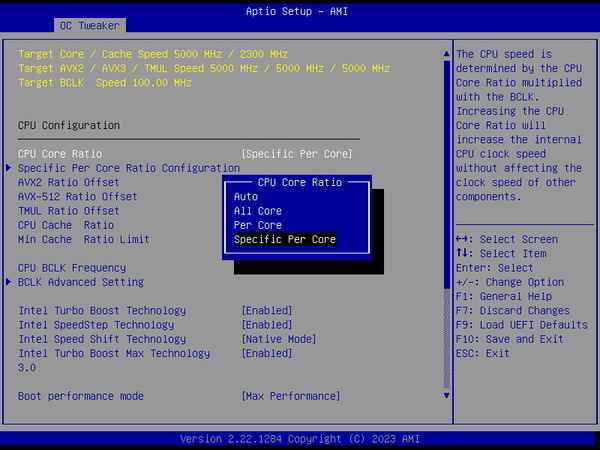
Task: Click the scrollbar down arrow
Action: coord(447,395)
